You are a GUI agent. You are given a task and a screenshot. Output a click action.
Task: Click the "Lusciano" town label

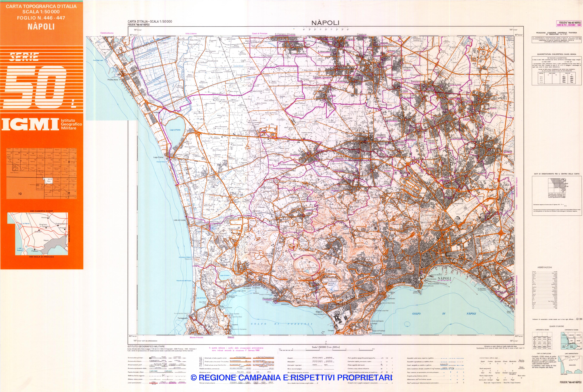(343, 81)
